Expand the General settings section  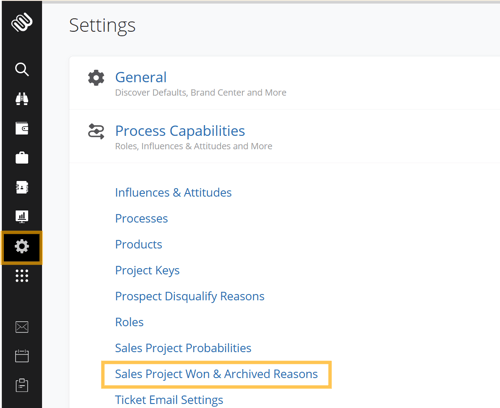pos(141,77)
